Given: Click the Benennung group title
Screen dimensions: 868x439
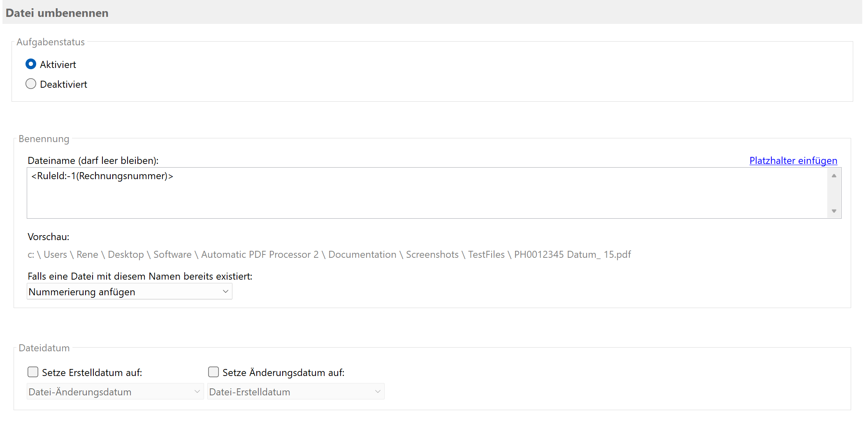Looking at the screenshot, I should click(44, 139).
